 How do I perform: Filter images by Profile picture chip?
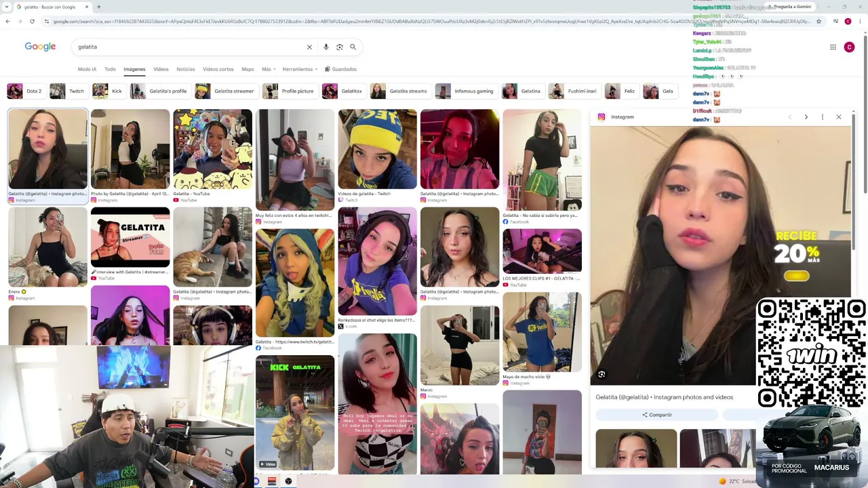pyautogui.click(x=289, y=91)
